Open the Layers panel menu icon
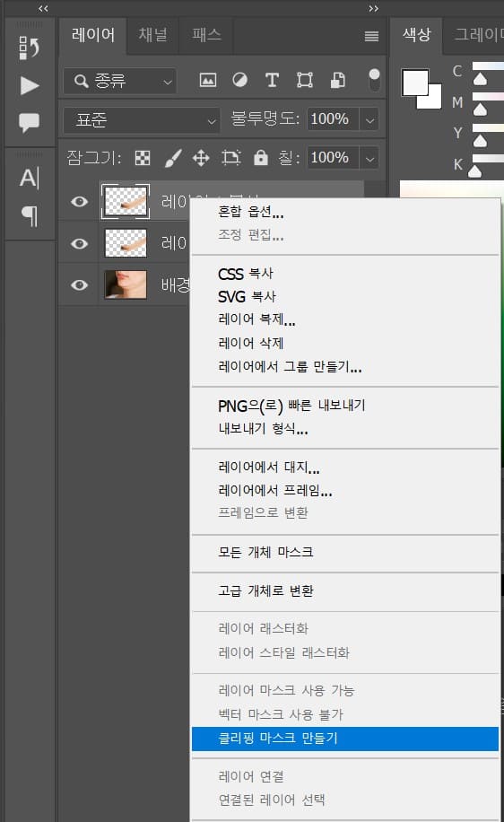The height and width of the screenshot is (822, 504). [371, 36]
